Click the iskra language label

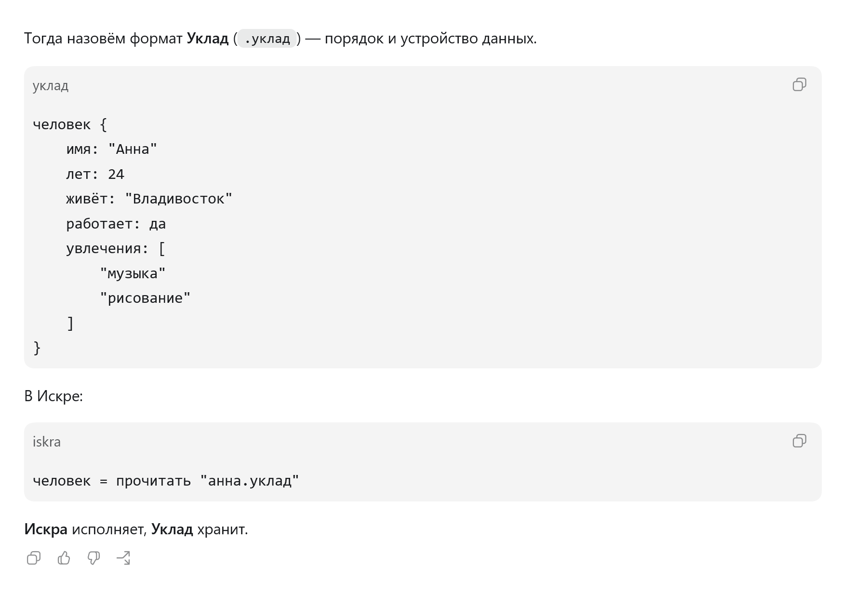click(x=47, y=442)
